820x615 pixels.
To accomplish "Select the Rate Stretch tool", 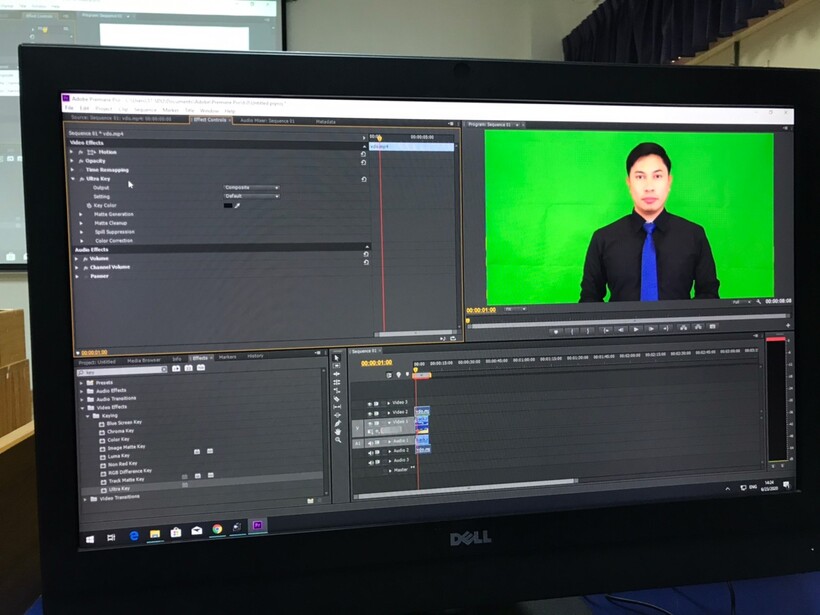I will (x=337, y=391).
